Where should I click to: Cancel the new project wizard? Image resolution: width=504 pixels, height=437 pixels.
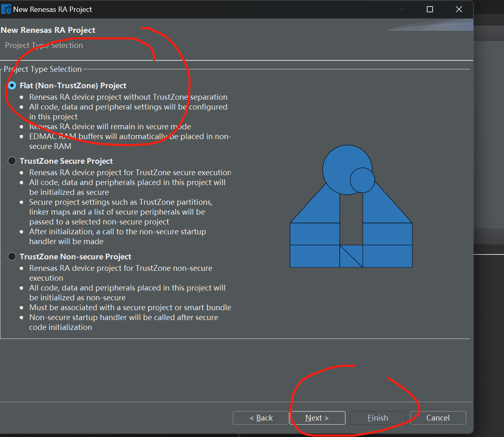coord(438,418)
